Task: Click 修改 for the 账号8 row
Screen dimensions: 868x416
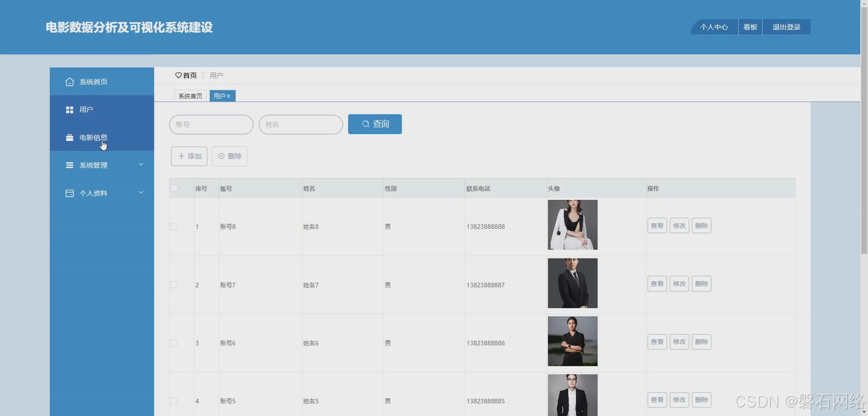Action: click(x=679, y=226)
